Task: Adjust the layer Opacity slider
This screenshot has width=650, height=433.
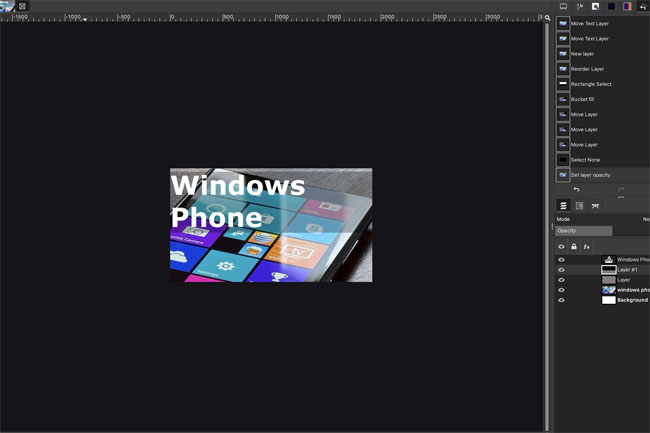Action: coord(603,231)
